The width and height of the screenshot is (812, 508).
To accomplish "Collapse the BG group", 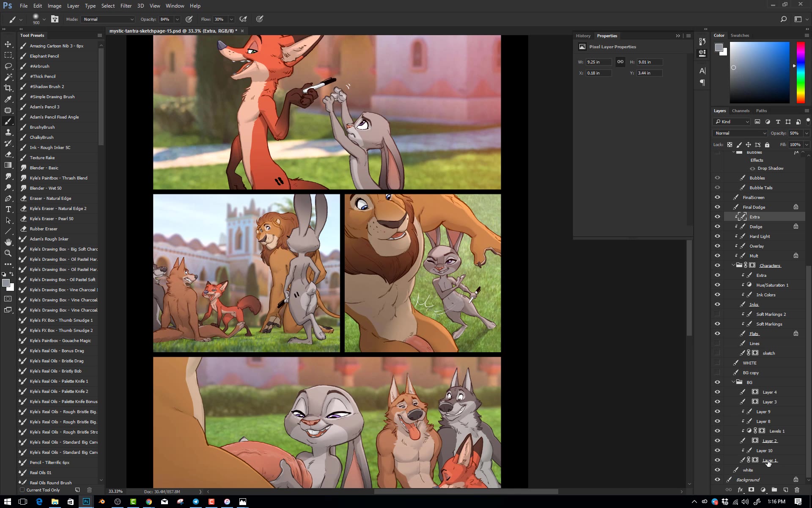I will [x=733, y=382].
